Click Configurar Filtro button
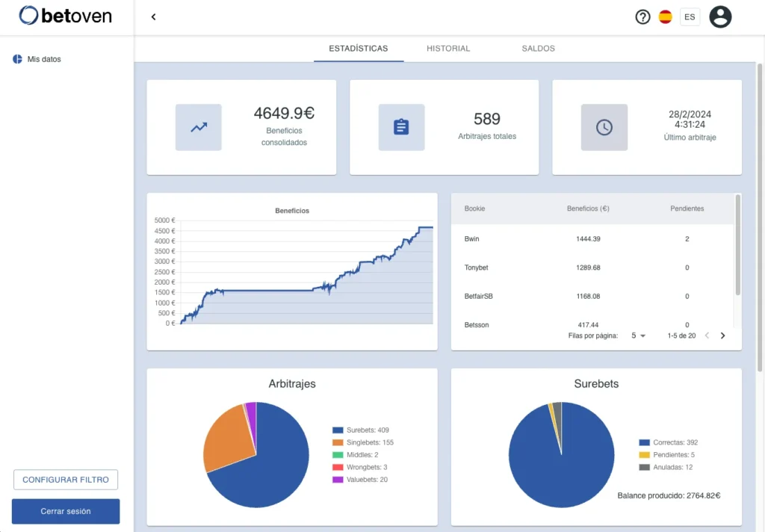 pos(66,480)
